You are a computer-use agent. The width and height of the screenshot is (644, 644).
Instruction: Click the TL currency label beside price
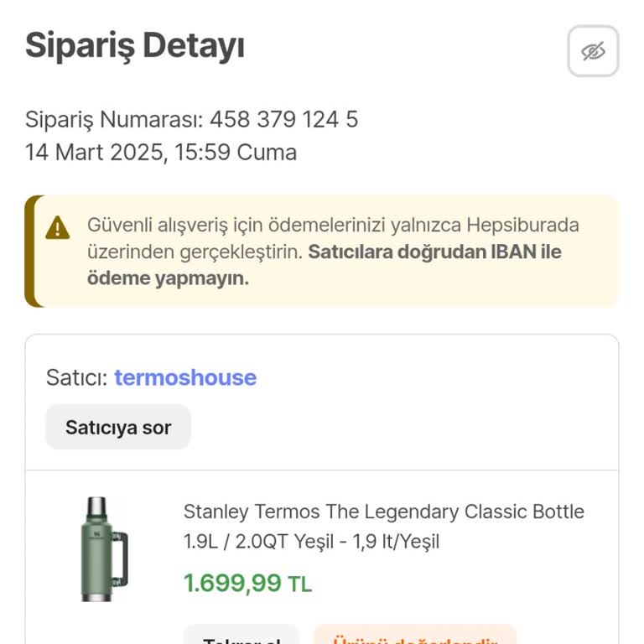click(x=300, y=584)
